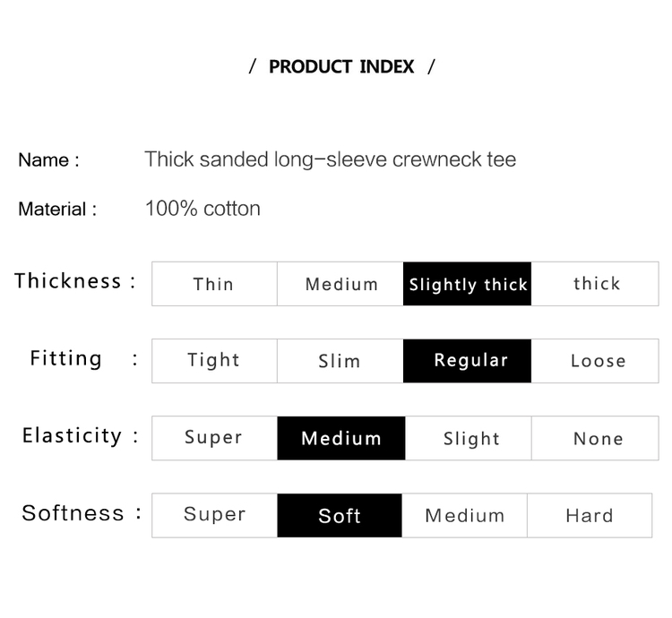Screen dimensions: 672x618
Task: Click highlighted Medium in Elasticity row
Action: click(341, 438)
